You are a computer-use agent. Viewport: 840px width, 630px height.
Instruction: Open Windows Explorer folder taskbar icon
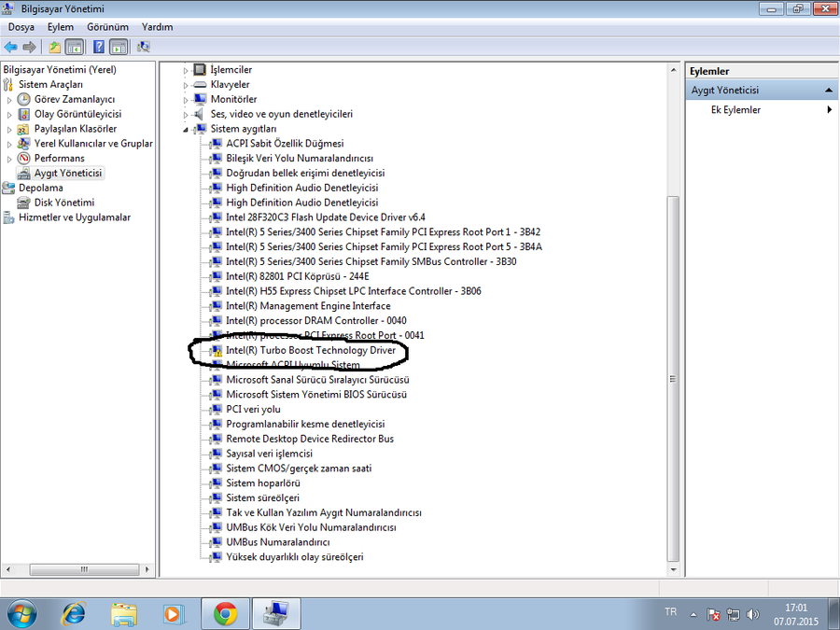(x=124, y=614)
